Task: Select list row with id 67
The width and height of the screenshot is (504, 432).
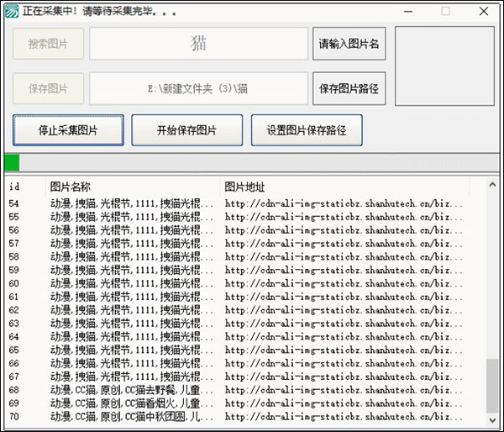Action: (x=237, y=377)
